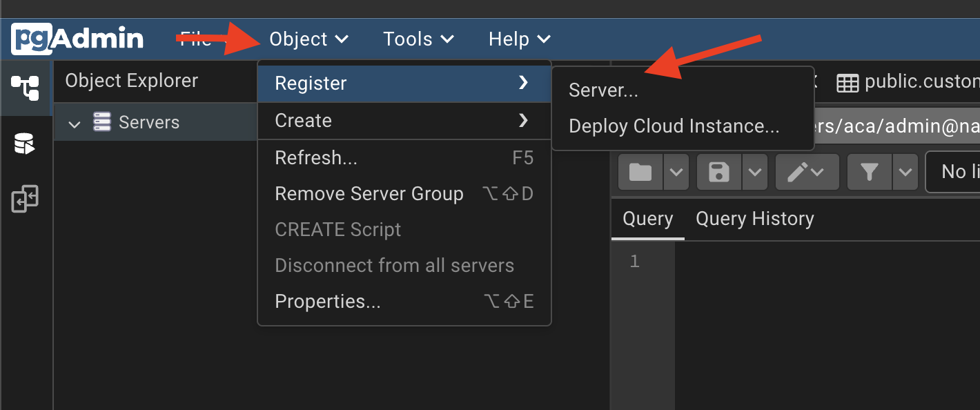Expand the Open File dropdown arrow

(x=676, y=172)
